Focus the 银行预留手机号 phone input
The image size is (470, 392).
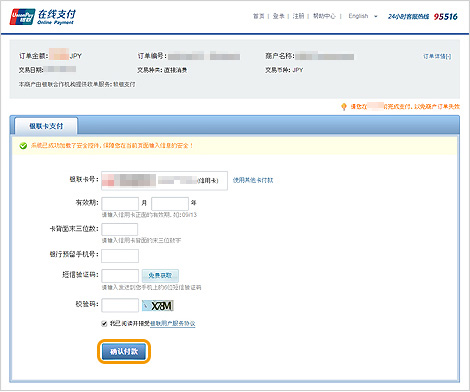coord(120,256)
